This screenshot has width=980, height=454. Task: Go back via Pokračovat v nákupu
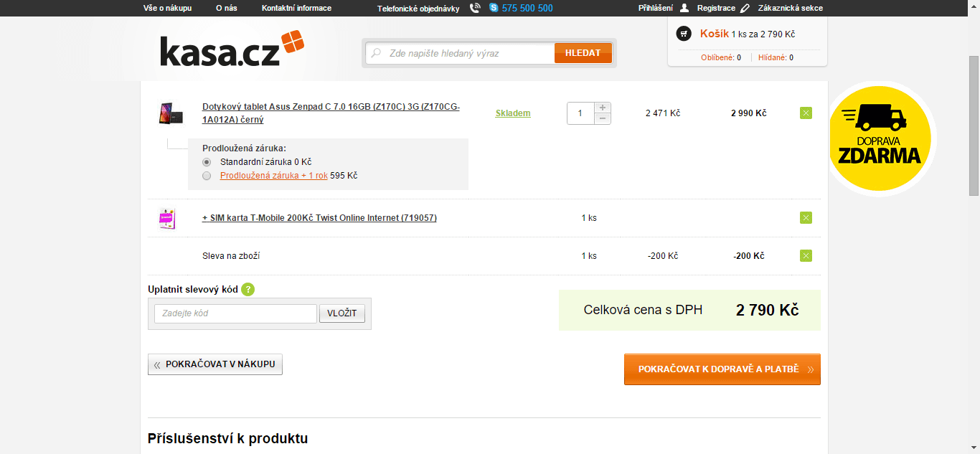[215, 364]
